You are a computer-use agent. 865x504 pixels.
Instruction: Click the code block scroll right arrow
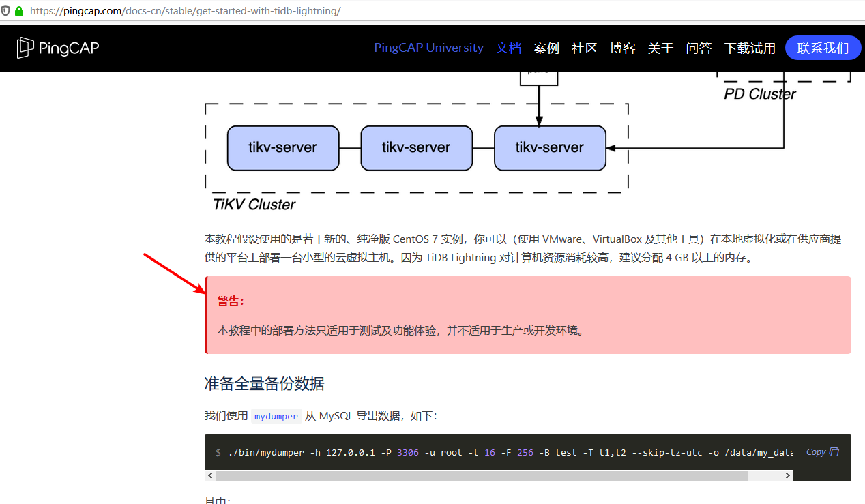click(x=789, y=475)
